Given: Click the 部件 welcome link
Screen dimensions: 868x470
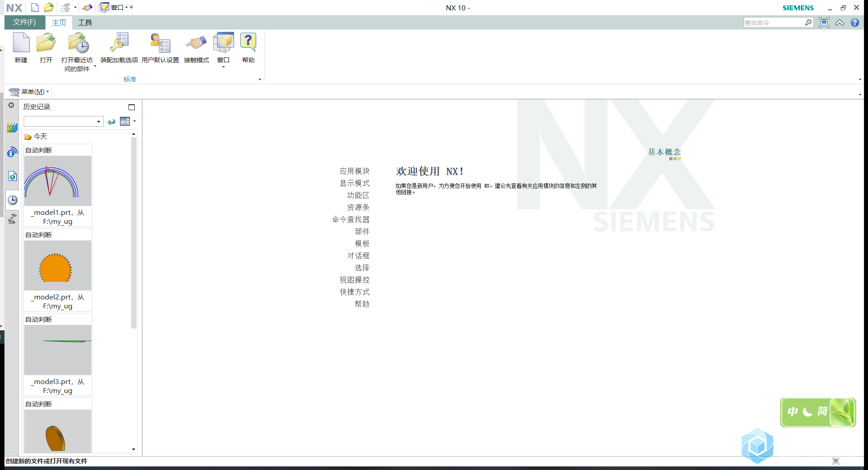Looking at the screenshot, I should [362, 231].
